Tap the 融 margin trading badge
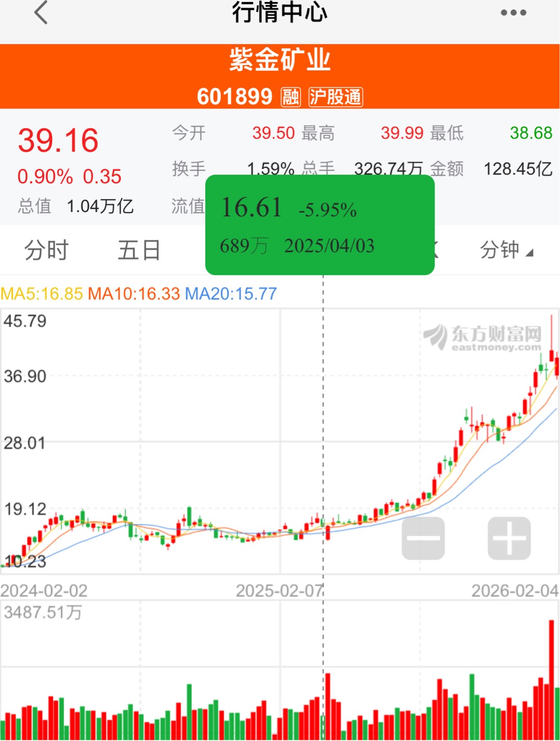This screenshot has width=560, height=741. tap(291, 97)
